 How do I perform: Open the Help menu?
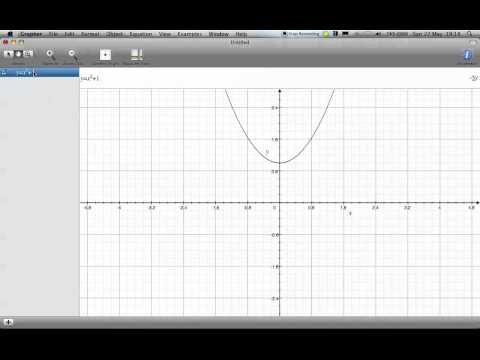[241, 34]
